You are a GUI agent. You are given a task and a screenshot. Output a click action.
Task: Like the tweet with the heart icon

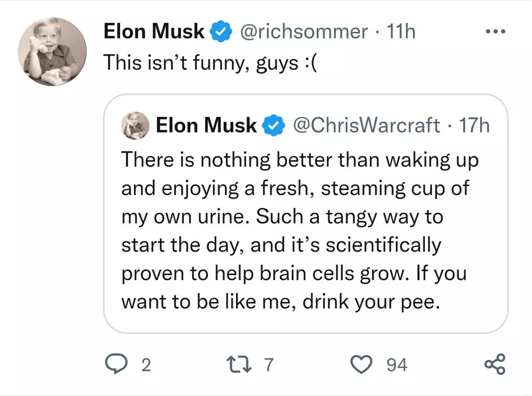pyautogui.click(x=361, y=364)
